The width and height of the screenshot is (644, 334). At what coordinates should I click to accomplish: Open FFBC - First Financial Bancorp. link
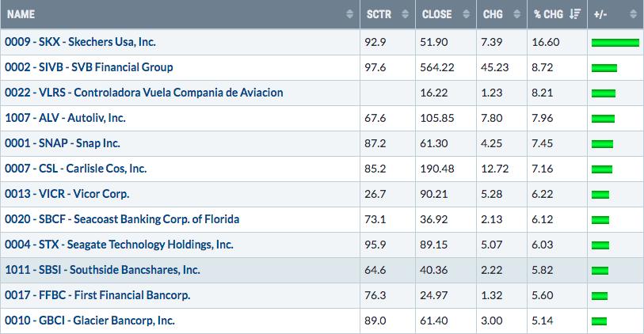[x=97, y=295]
